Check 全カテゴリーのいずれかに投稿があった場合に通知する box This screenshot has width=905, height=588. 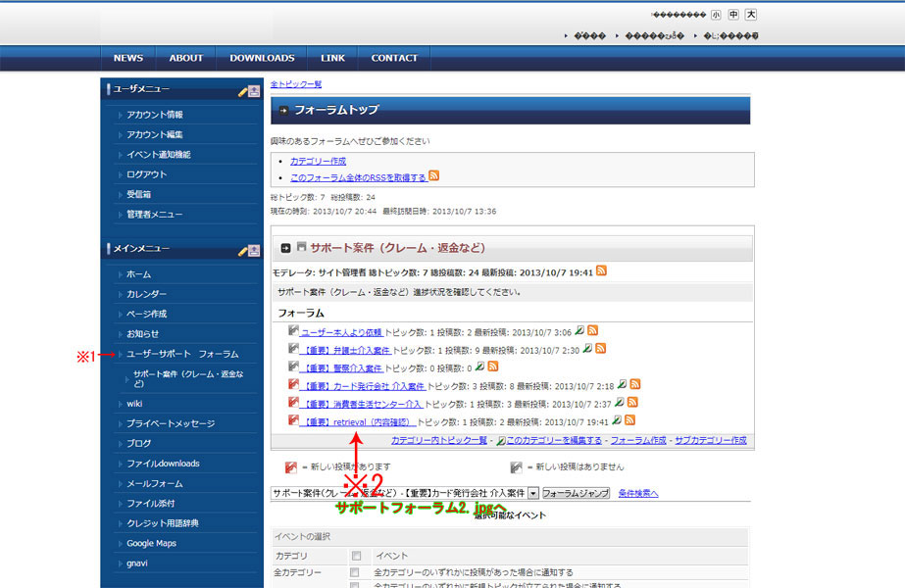pos(354,572)
